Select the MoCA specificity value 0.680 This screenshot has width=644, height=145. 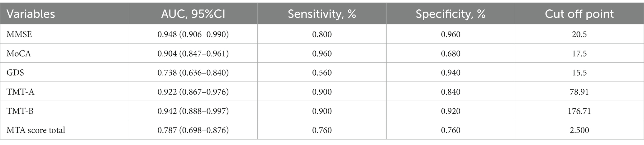[x=451, y=53]
